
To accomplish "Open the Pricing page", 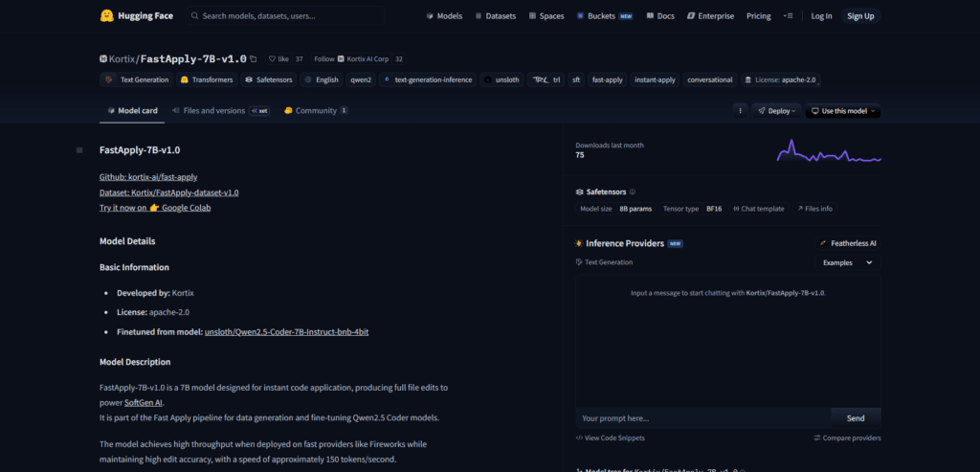I will (758, 16).
